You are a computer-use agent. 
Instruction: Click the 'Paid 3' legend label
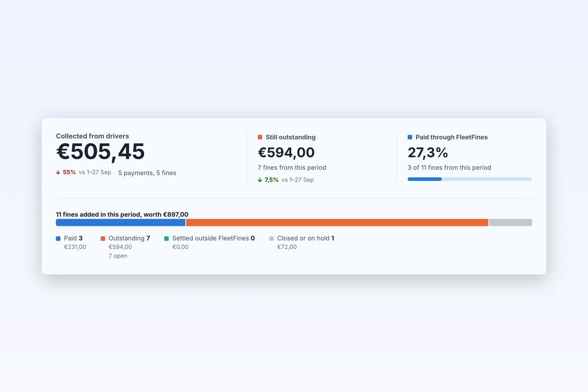click(x=73, y=238)
